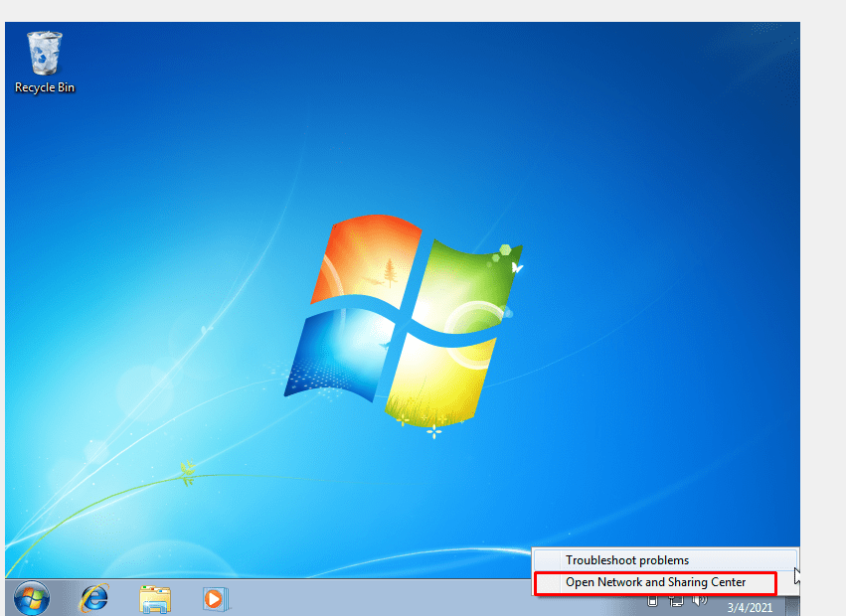Click the 3/4/2021 date in taskbar
Screen dimensions: 846x616
click(x=750, y=606)
